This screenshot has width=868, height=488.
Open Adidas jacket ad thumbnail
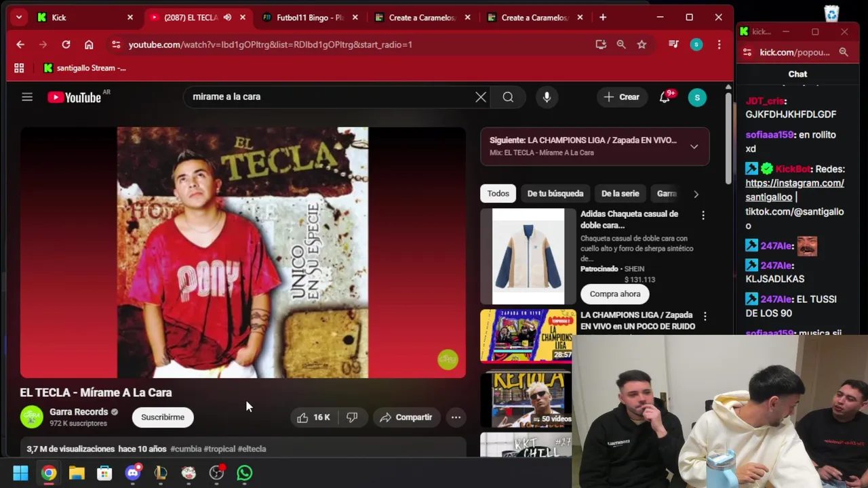[x=528, y=256]
